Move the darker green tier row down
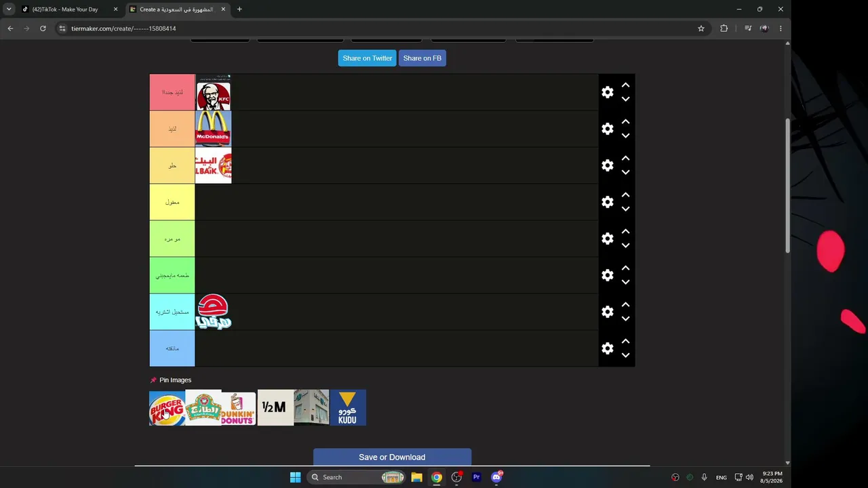Screen dimensions: 868x488 point(626,282)
